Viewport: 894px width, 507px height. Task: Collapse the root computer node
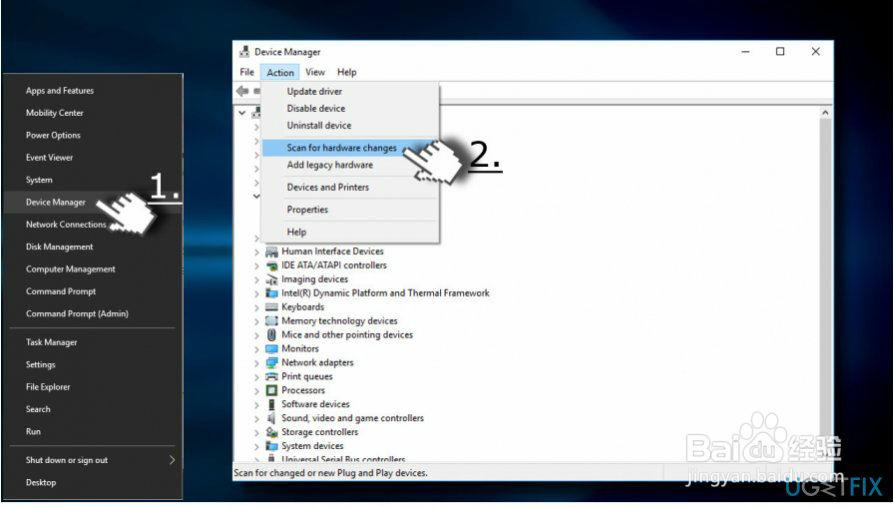click(x=242, y=113)
